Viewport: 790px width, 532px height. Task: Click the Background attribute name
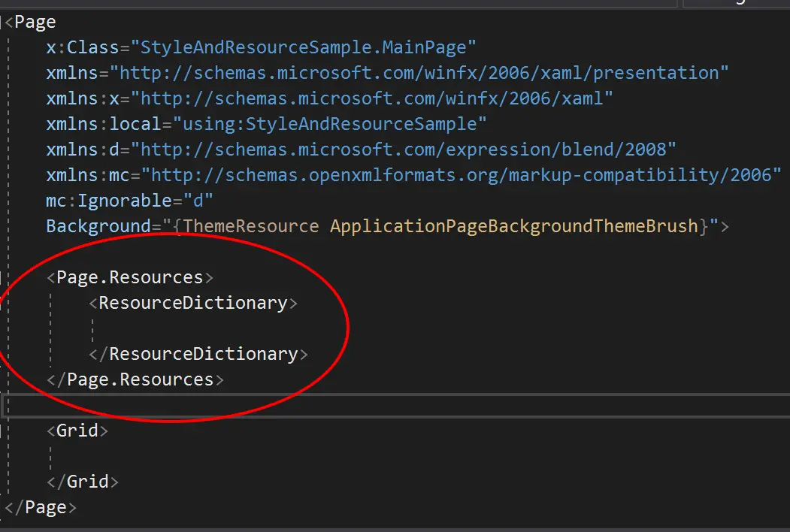click(98, 226)
